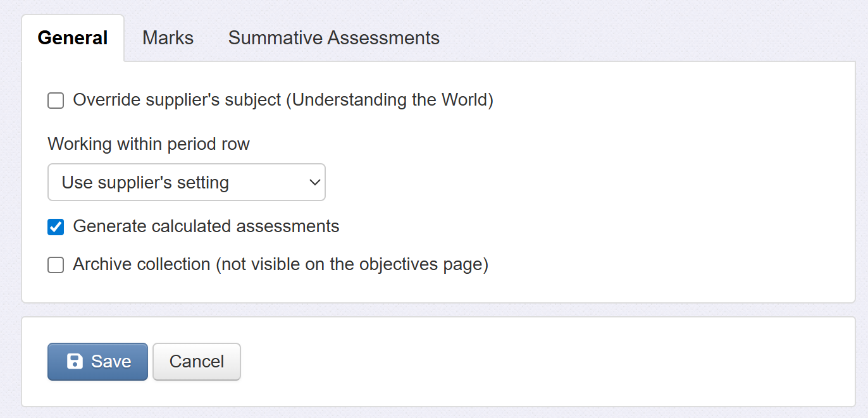Click the chevron arrow of the period row dropdown
The height and width of the screenshot is (418, 868).
314,183
